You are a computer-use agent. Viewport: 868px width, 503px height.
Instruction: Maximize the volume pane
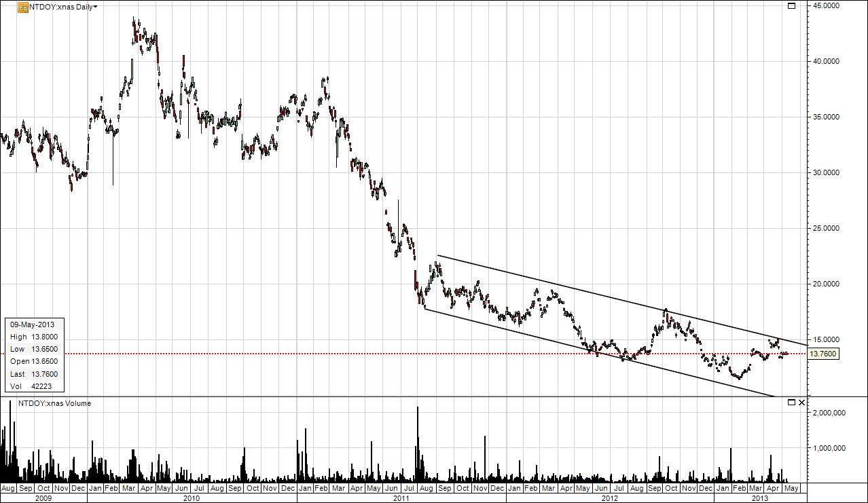click(x=791, y=403)
